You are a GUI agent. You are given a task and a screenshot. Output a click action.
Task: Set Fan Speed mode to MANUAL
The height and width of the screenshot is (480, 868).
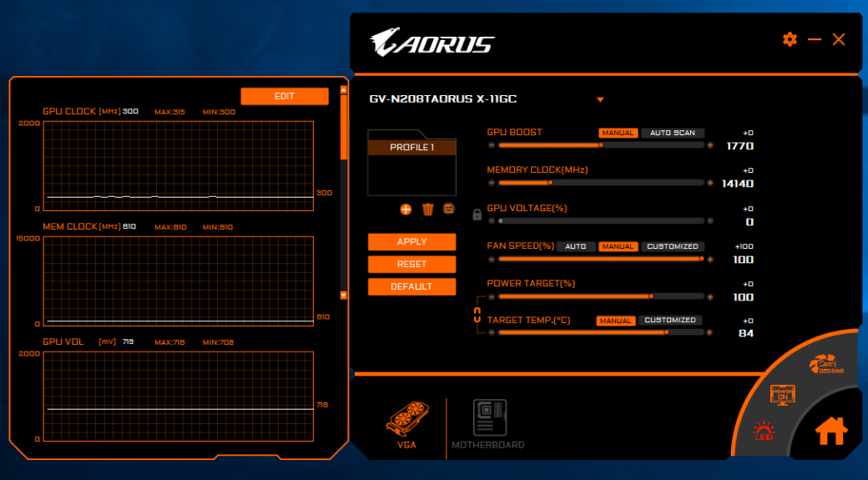pos(618,246)
